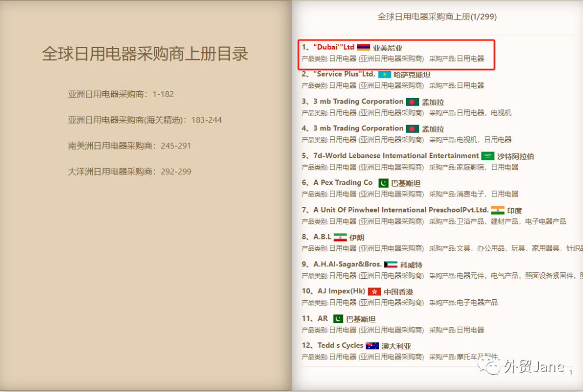The width and height of the screenshot is (583, 392).
Task: Click country name 澳大利亚
Action: click(396, 346)
